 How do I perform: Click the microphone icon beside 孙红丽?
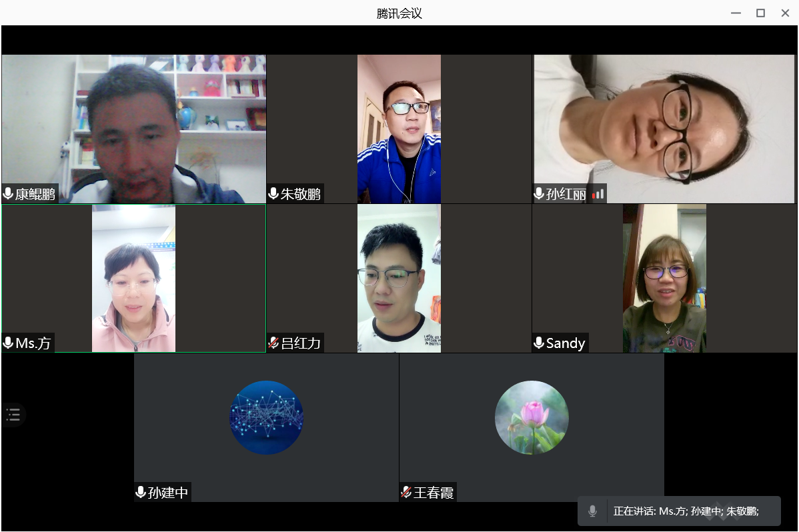point(539,194)
